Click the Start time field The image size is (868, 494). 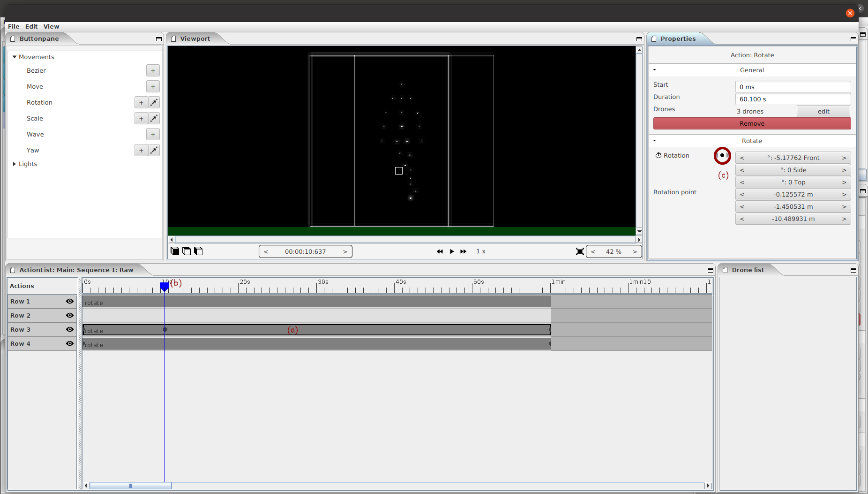[x=793, y=87]
